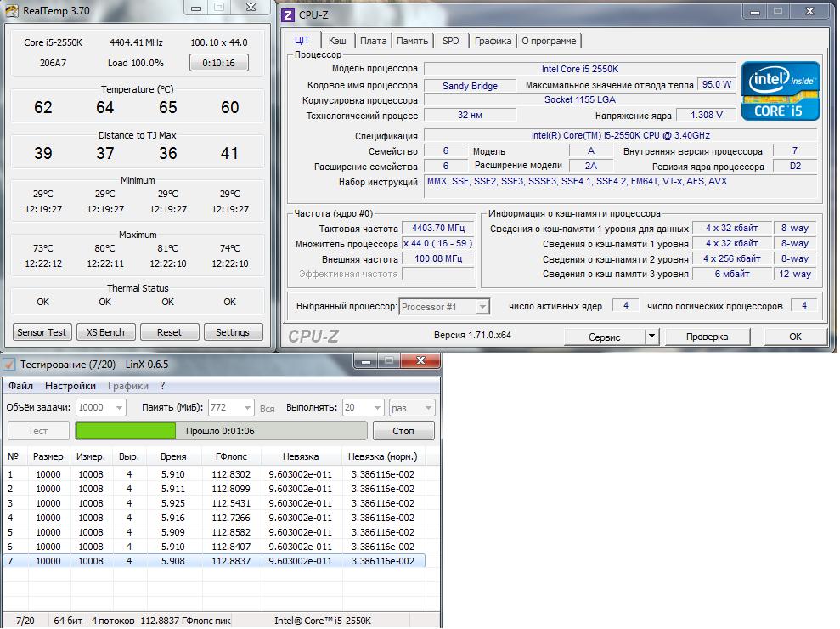Sort by the Время column header
This screenshot has height=629, width=840.
[173, 456]
